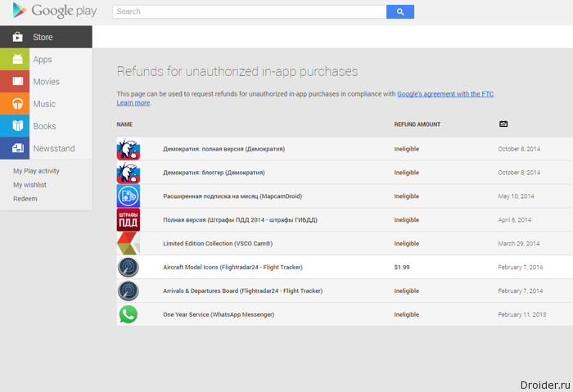The width and height of the screenshot is (573, 392).
Task: Click the MapcamDroid app icon
Action: tap(129, 196)
